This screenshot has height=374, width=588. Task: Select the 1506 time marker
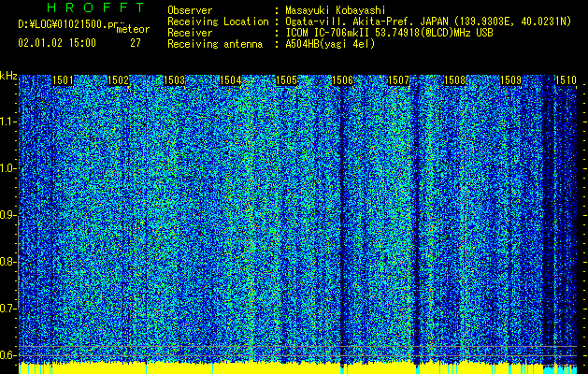point(343,80)
